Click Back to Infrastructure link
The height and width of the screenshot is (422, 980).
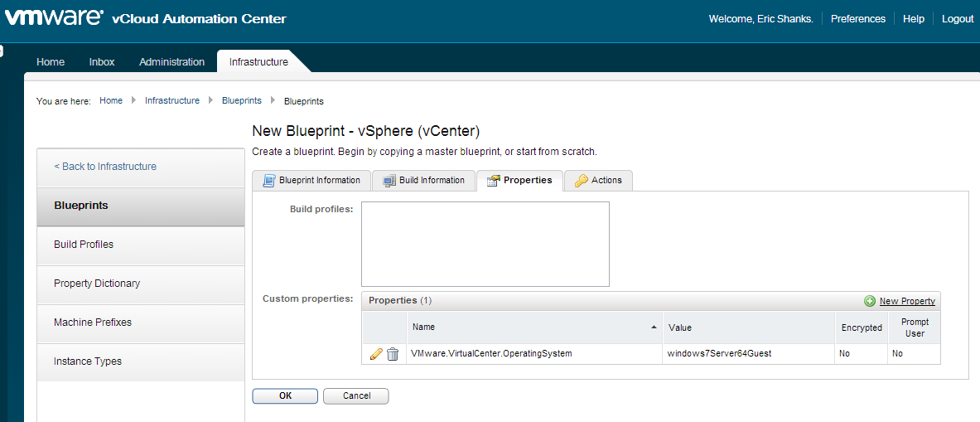point(105,167)
